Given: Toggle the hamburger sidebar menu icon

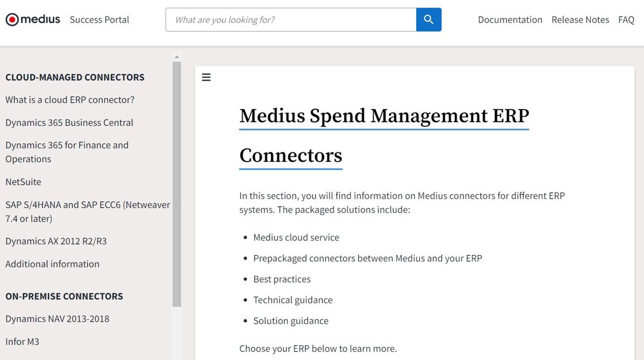Looking at the screenshot, I should click(206, 77).
